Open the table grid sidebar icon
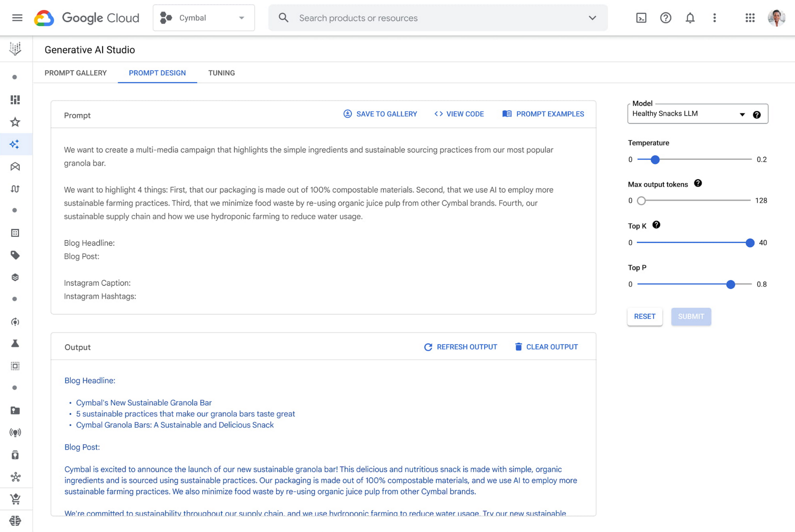Screen dimensions: 795x532 coord(15,233)
